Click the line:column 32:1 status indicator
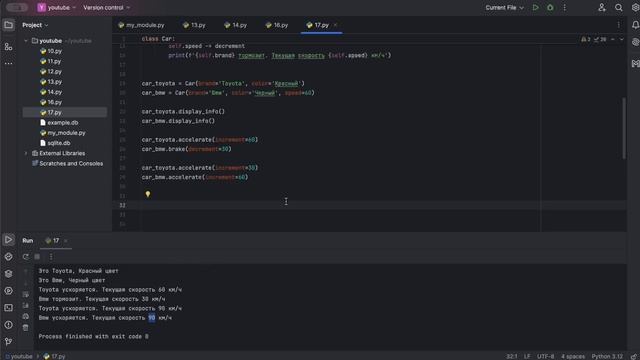640x360 pixels. (x=511, y=356)
